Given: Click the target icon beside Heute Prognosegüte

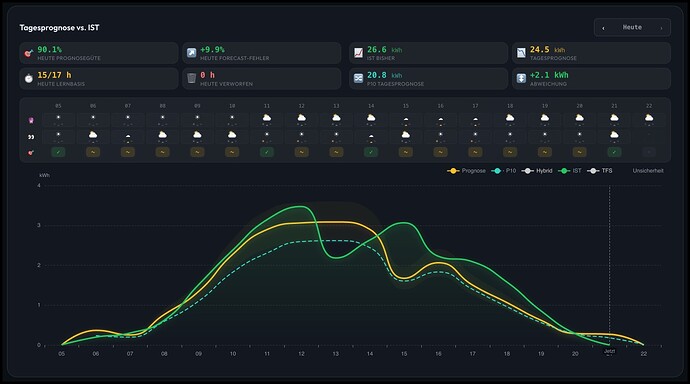Looking at the screenshot, I should coord(29,53).
